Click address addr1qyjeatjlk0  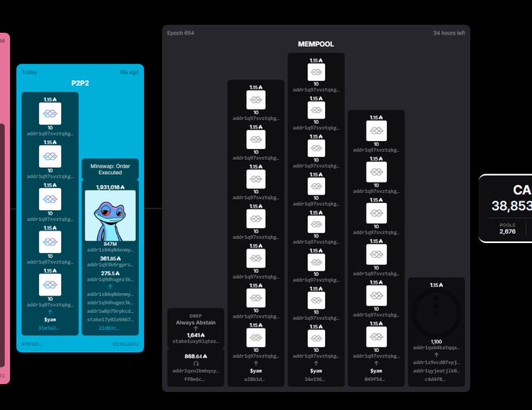[436, 371]
